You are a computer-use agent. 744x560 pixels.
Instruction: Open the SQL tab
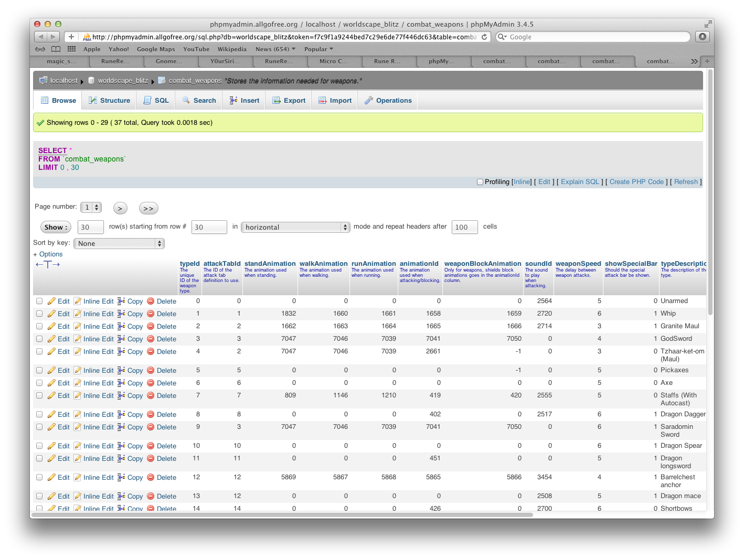pyautogui.click(x=156, y=100)
